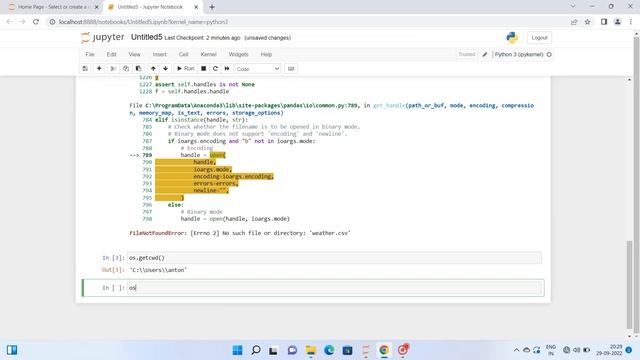Image resolution: width=640 pixels, height=360 pixels.
Task: Click the os.getcwd() input cell
Action: (x=334, y=258)
